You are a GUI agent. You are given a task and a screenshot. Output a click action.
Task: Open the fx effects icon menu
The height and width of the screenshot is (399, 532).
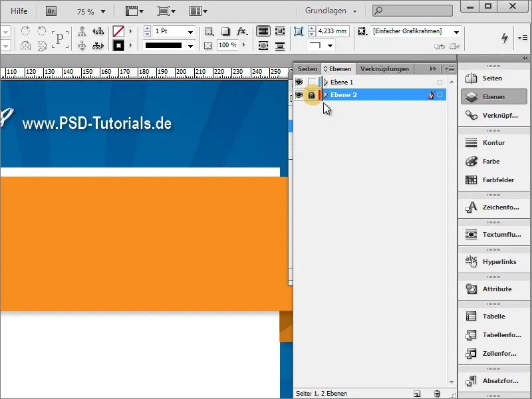pyautogui.click(x=242, y=31)
